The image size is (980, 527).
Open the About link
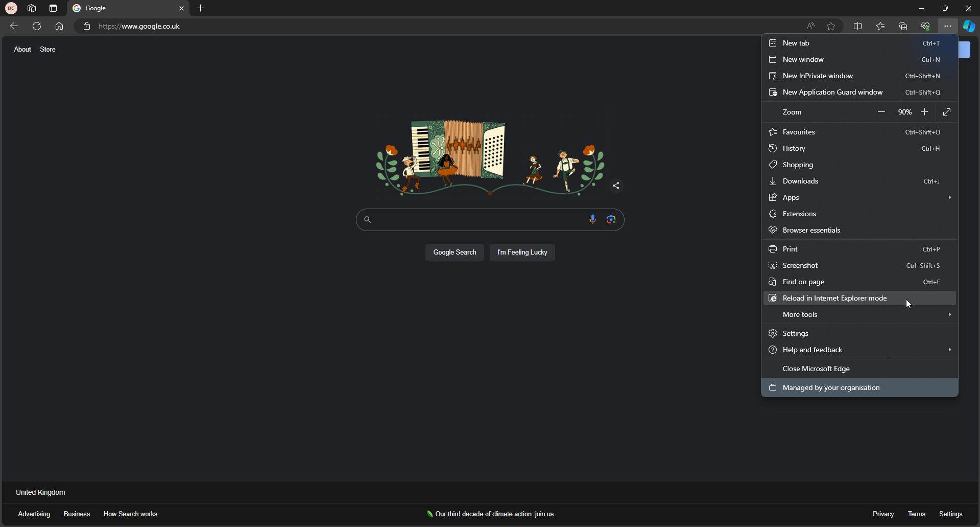pos(22,49)
